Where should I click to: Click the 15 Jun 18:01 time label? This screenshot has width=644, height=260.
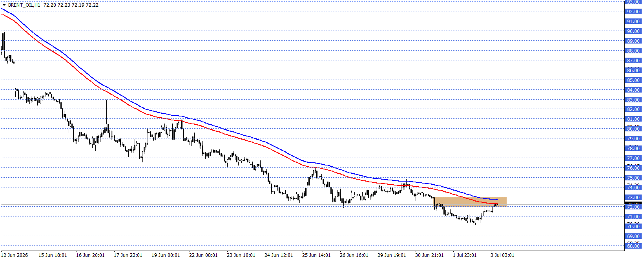(x=53, y=255)
